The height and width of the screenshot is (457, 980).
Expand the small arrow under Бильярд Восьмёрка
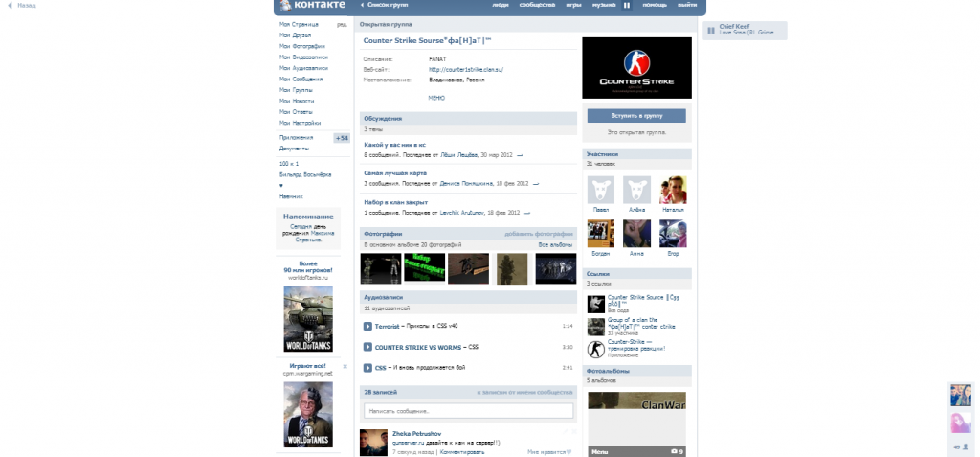281,185
